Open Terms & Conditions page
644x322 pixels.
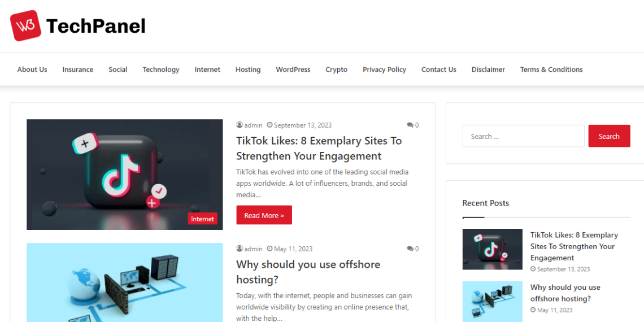(551, 69)
